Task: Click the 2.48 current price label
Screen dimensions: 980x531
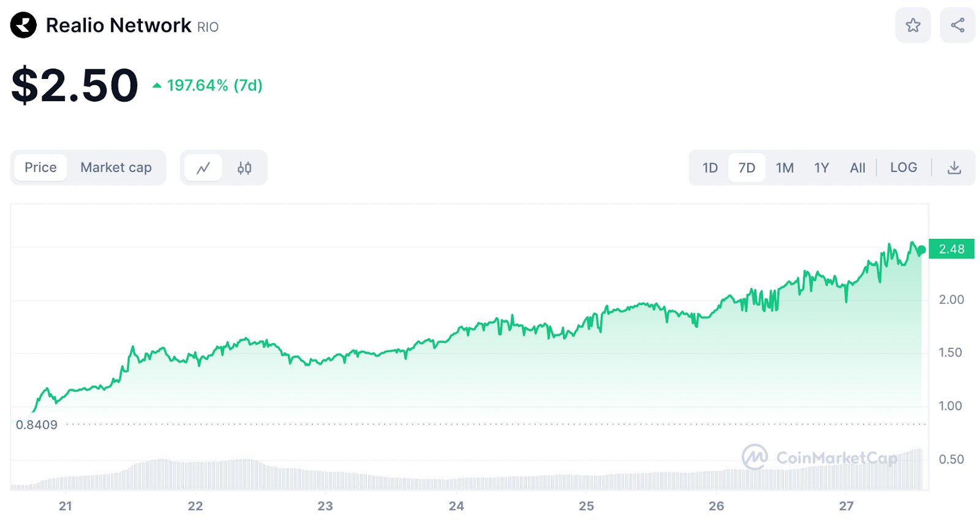Action: point(951,249)
